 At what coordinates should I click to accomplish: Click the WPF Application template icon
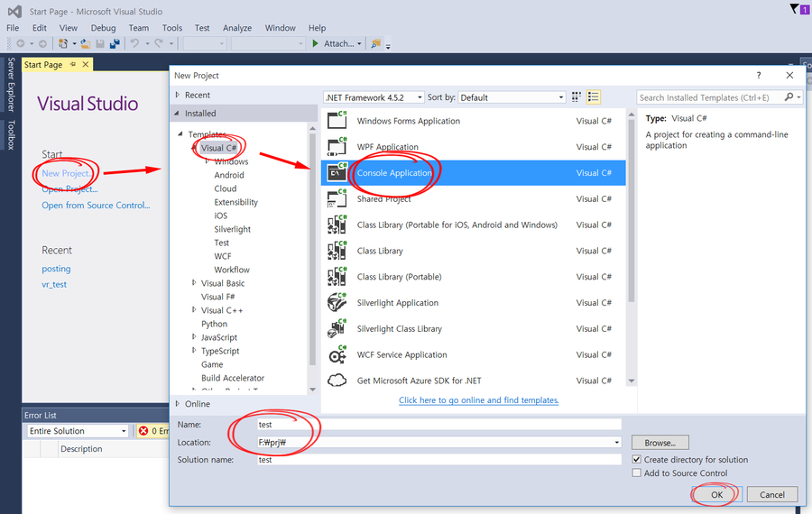click(x=337, y=146)
